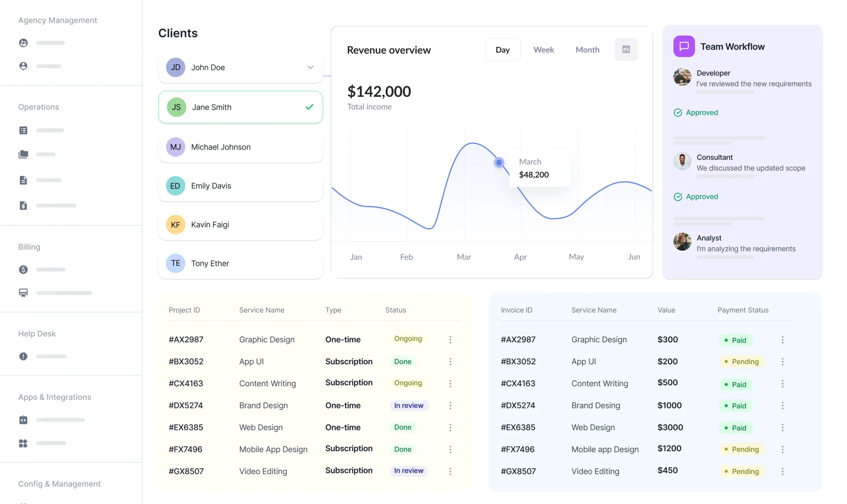Image resolution: width=847 pixels, height=504 pixels.
Task: Click the folders icon in the Operations section
Action: pyautogui.click(x=23, y=154)
